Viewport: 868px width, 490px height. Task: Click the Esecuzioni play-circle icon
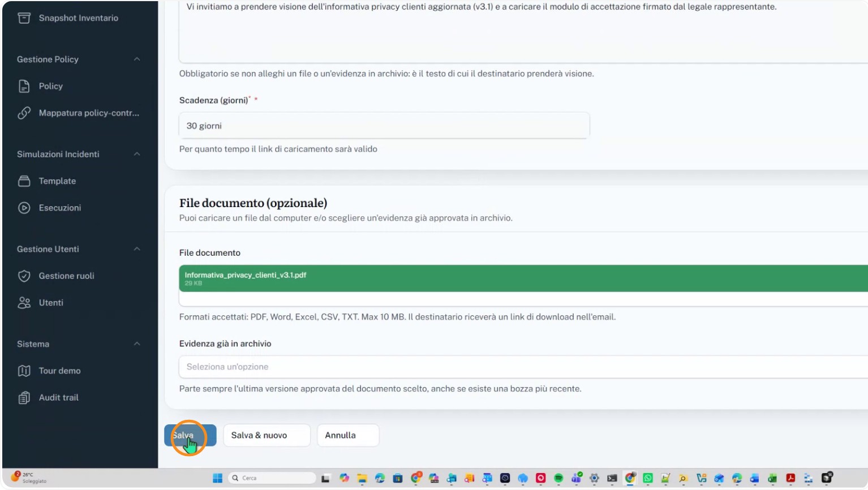(x=24, y=208)
